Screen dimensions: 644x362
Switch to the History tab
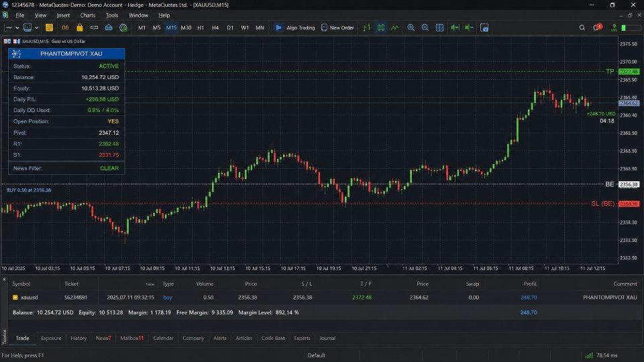pos(78,338)
